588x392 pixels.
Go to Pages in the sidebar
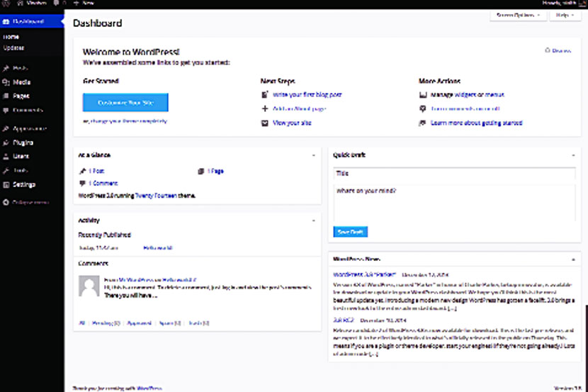pos(21,96)
